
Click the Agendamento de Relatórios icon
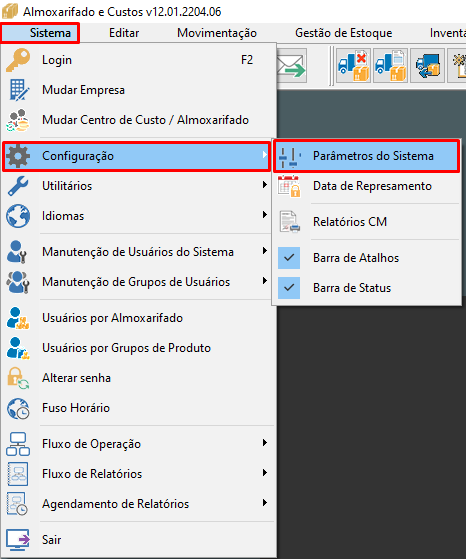17,504
